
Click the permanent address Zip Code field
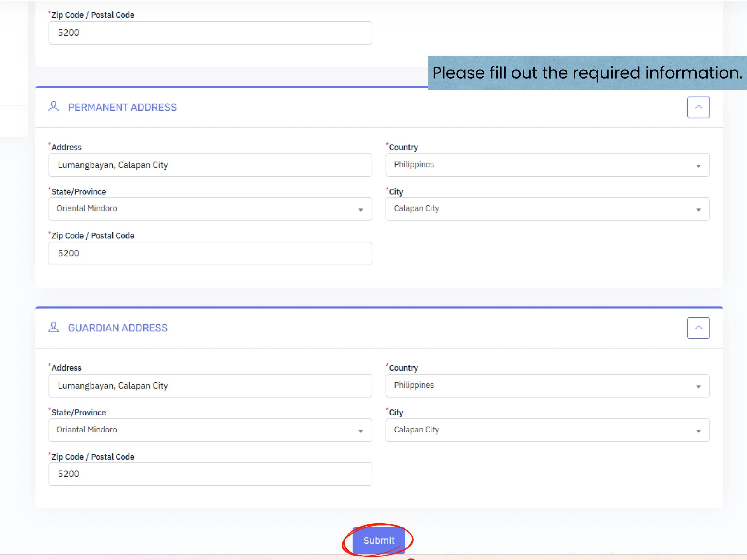pos(210,254)
